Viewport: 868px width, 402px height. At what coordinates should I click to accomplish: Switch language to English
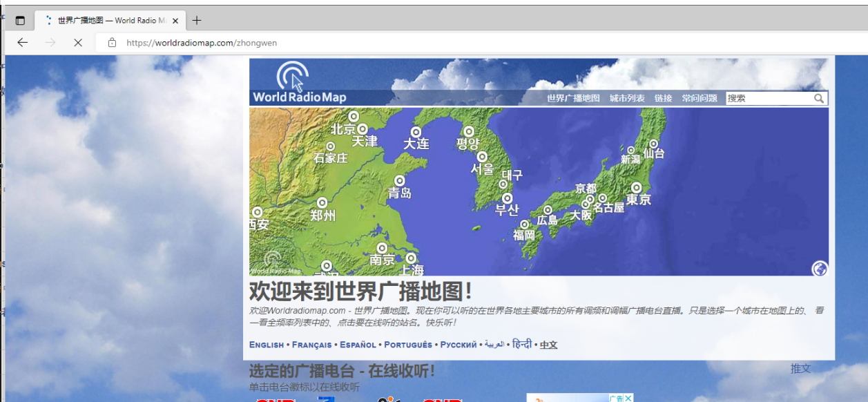[267, 345]
